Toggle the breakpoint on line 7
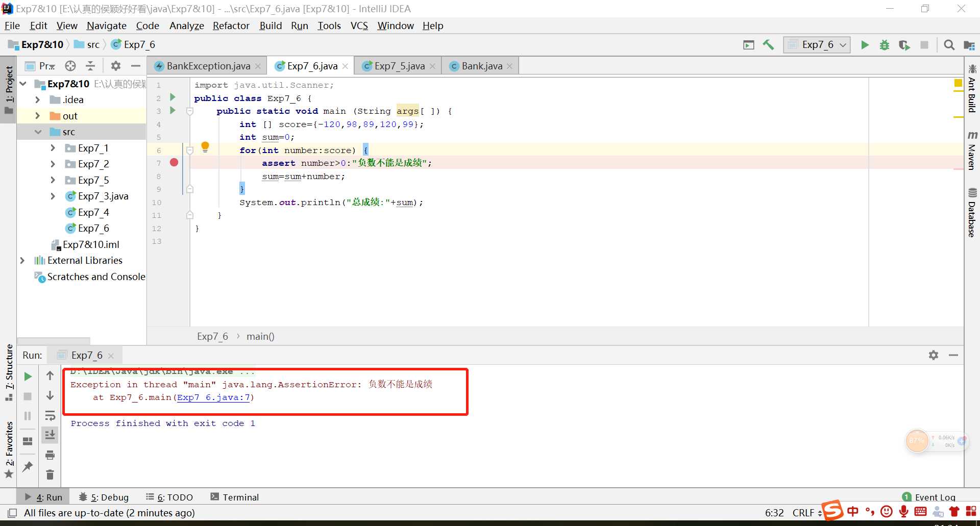Image resolution: width=980 pixels, height=526 pixels. (174, 163)
